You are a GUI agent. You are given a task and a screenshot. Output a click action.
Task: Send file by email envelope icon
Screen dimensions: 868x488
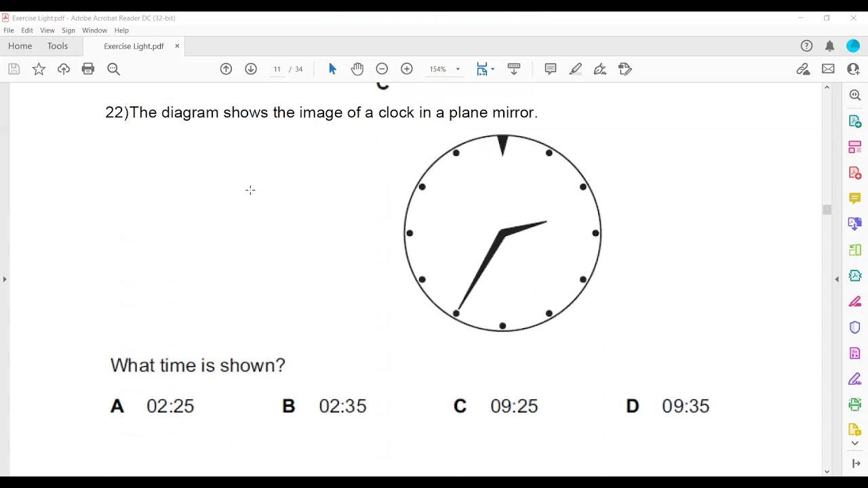point(828,69)
